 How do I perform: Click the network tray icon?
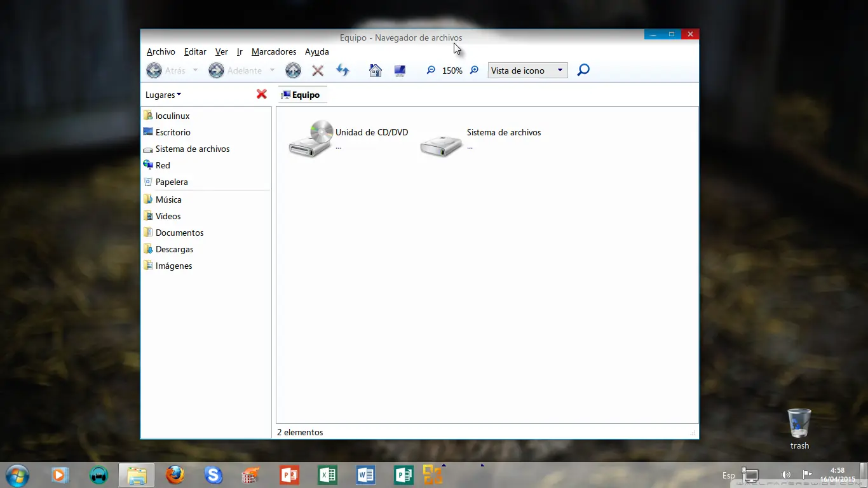point(750,475)
